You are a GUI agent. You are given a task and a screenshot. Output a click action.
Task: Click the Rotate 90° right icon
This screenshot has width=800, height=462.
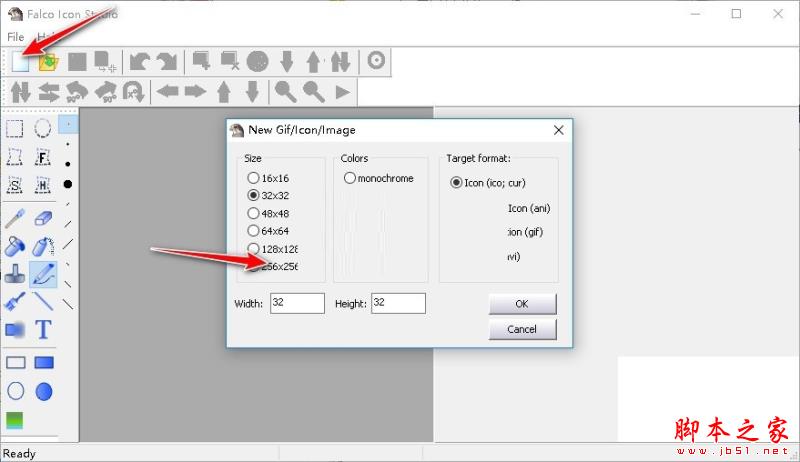pyautogui.click(x=106, y=92)
